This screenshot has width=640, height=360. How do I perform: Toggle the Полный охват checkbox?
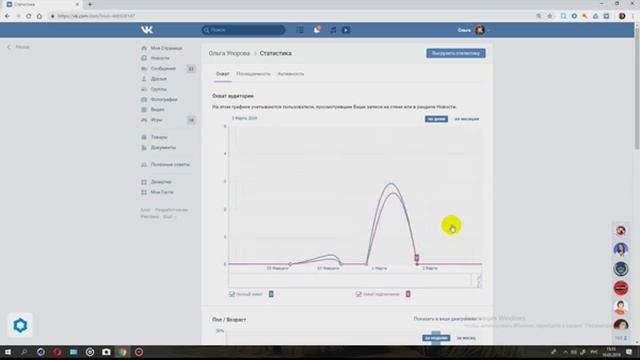pos(232,294)
